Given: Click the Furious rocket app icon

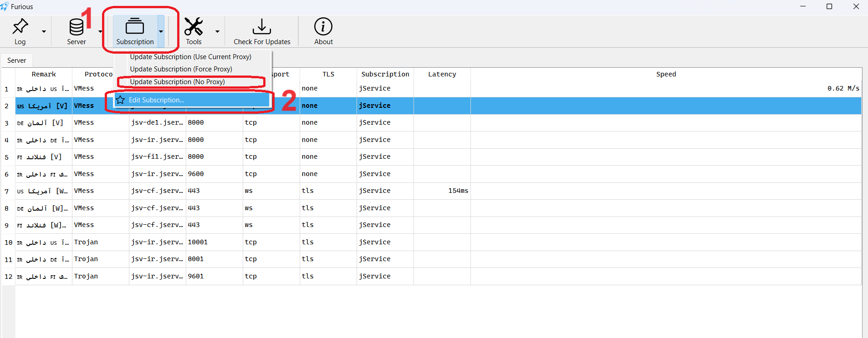Looking at the screenshot, I should coord(5,6).
